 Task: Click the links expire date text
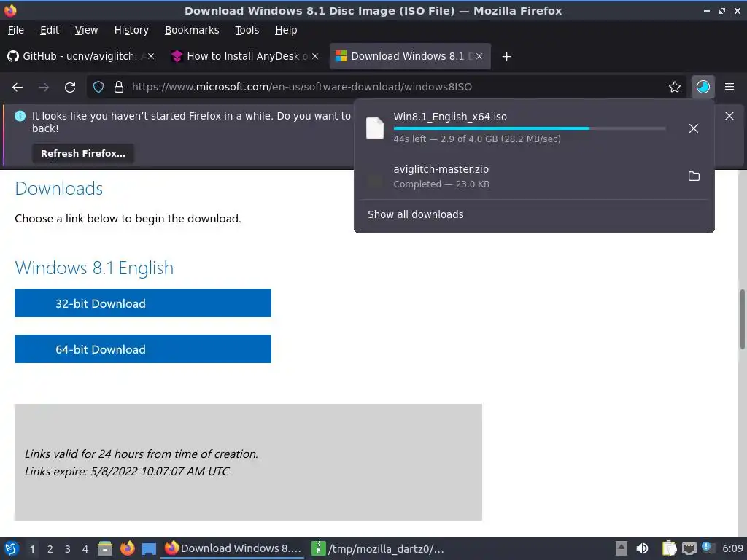pyautogui.click(x=127, y=472)
